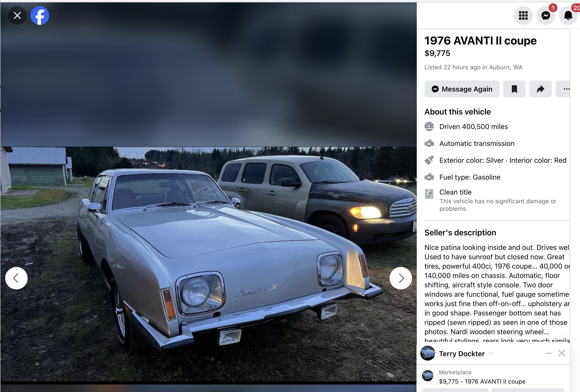The height and width of the screenshot is (392, 580).
Task: Share the listing using arrow icon
Action: [x=540, y=89]
